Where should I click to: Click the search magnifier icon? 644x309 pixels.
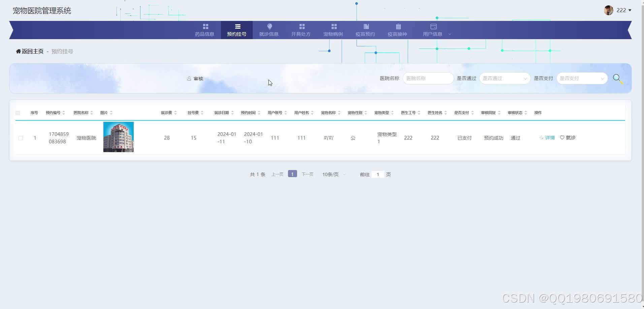click(x=617, y=78)
